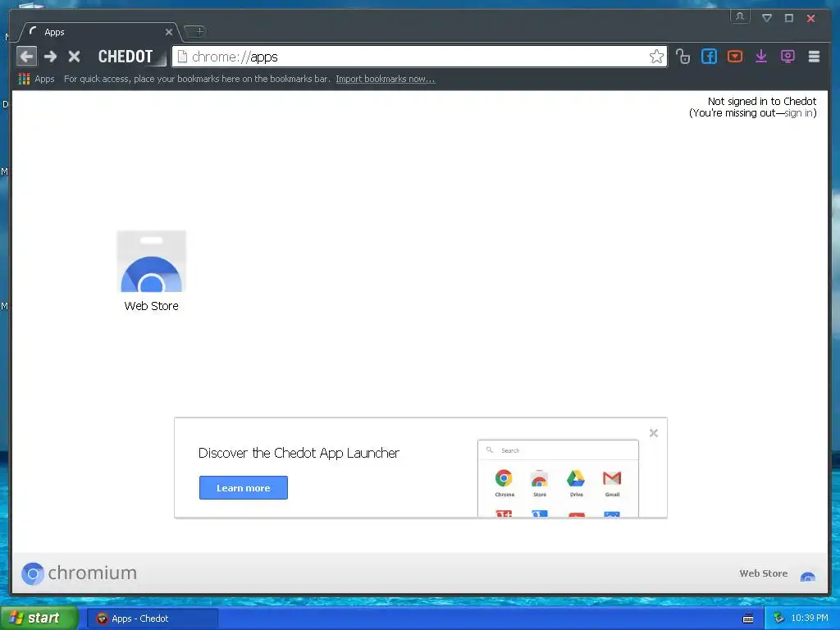This screenshot has width=840, height=630.
Task: Maximize the Chedot window
Action: click(x=788, y=18)
